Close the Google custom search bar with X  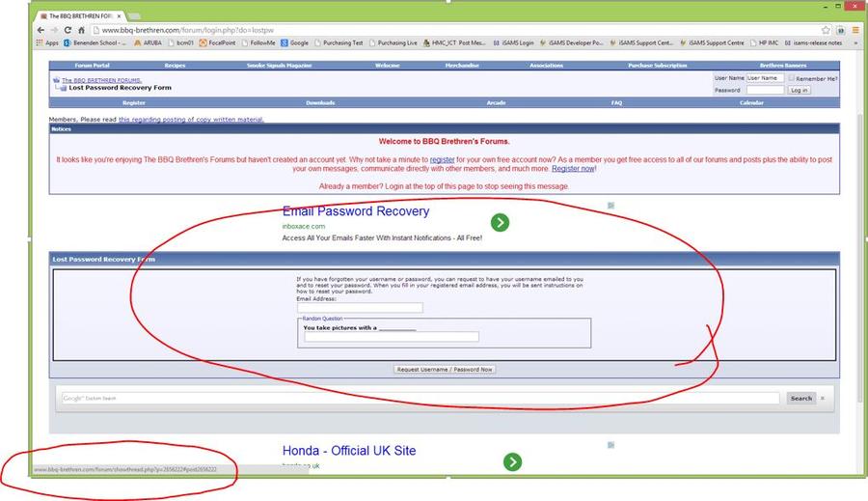coord(823,398)
